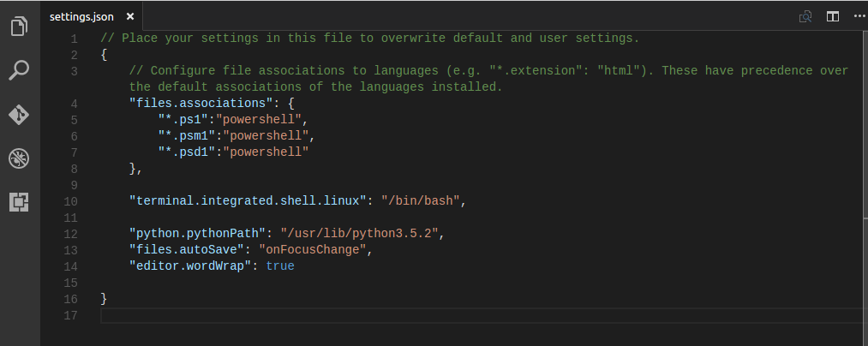Screen dimensions: 868x346
Task: Split the editor with split icon
Action: (833, 16)
